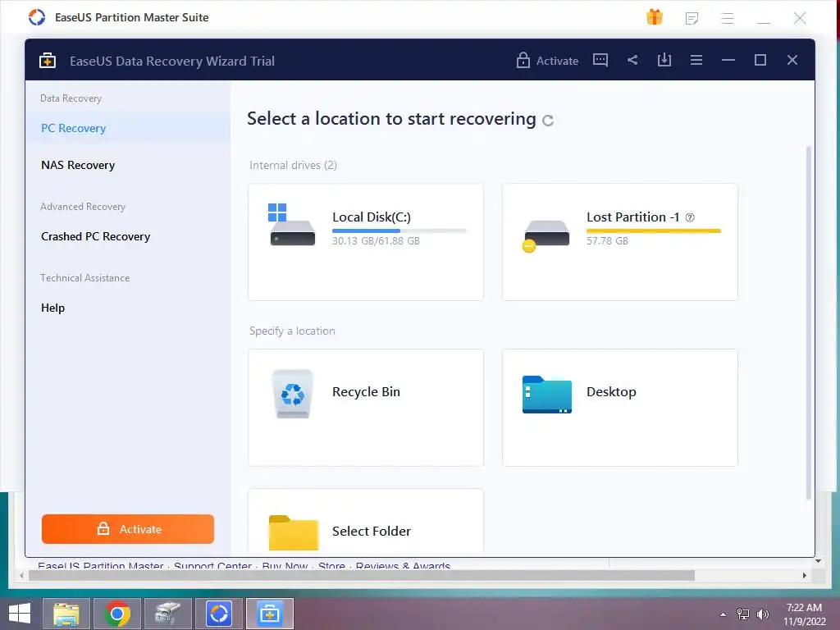This screenshot has width=840, height=630.
Task: Click the Local Disk(C:) drive icon
Action: [x=291, y=225]
